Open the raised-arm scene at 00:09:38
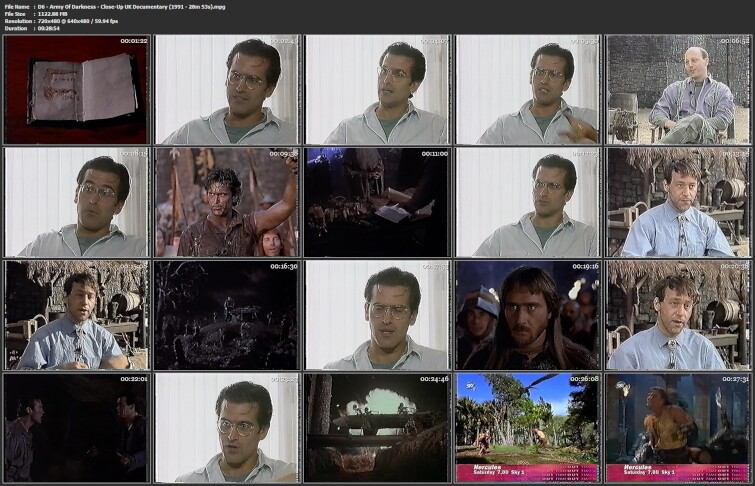755x486 pixels. coord(227,202)
